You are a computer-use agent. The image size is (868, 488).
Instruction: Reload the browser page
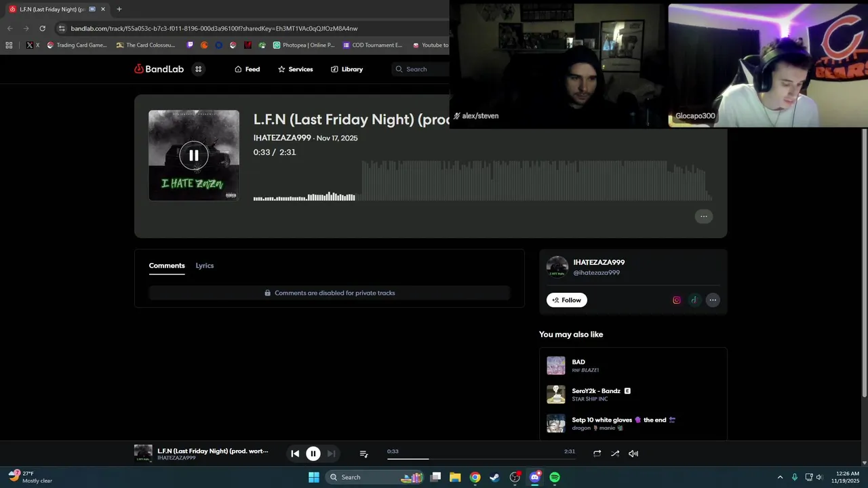pos(42,28)
